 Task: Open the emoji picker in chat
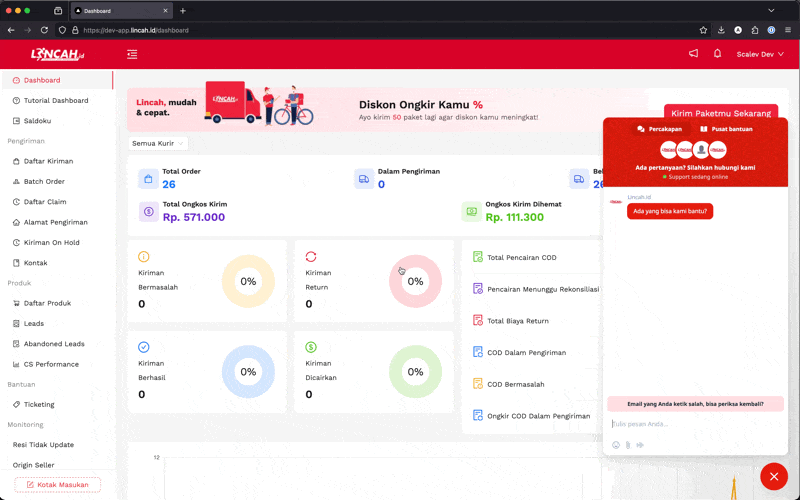pos(616,445)
